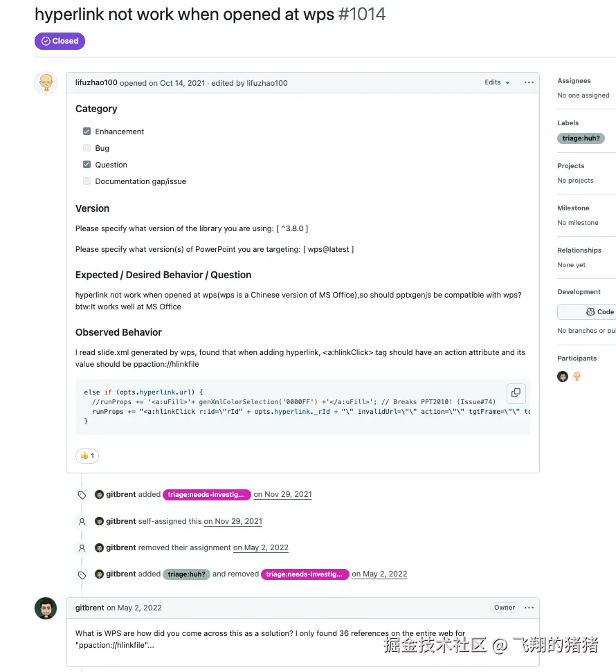The height and width of the screenshot is (672, 616).
Task: Toggle the Question checkbox
Action: pos(87,165)
